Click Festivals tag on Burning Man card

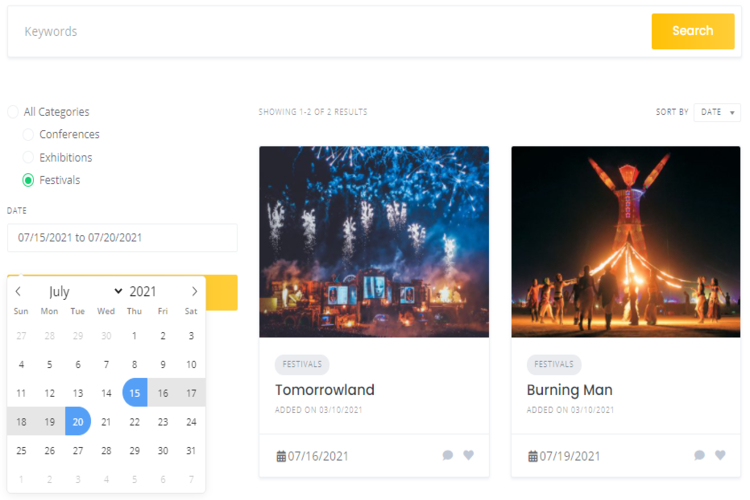[554, 365]
